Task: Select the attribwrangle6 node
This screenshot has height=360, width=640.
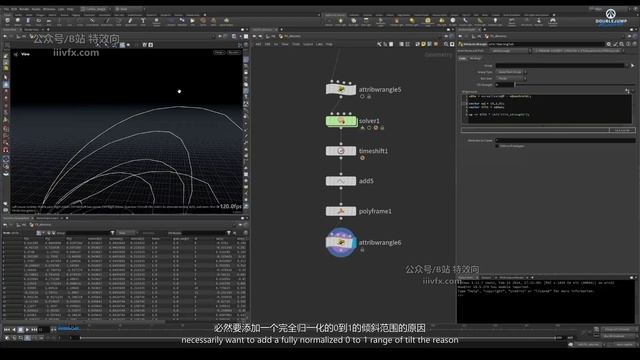Action: click(341, 242)
